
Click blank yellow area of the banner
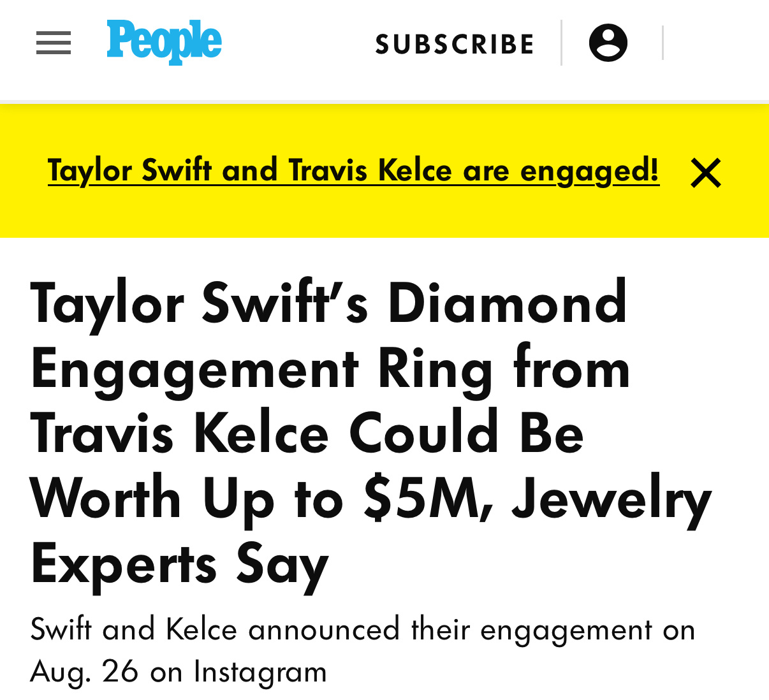383,217
